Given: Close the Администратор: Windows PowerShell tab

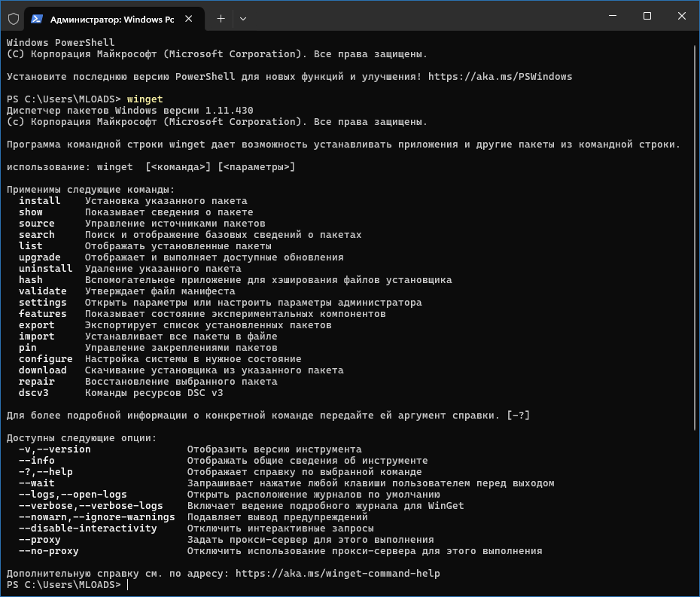Looking at the screenshot, I should tap(190, 18).
